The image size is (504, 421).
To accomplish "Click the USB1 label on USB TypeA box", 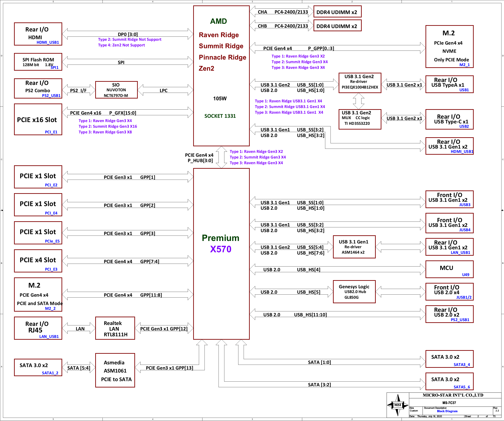I will click(x=464, y=90).
